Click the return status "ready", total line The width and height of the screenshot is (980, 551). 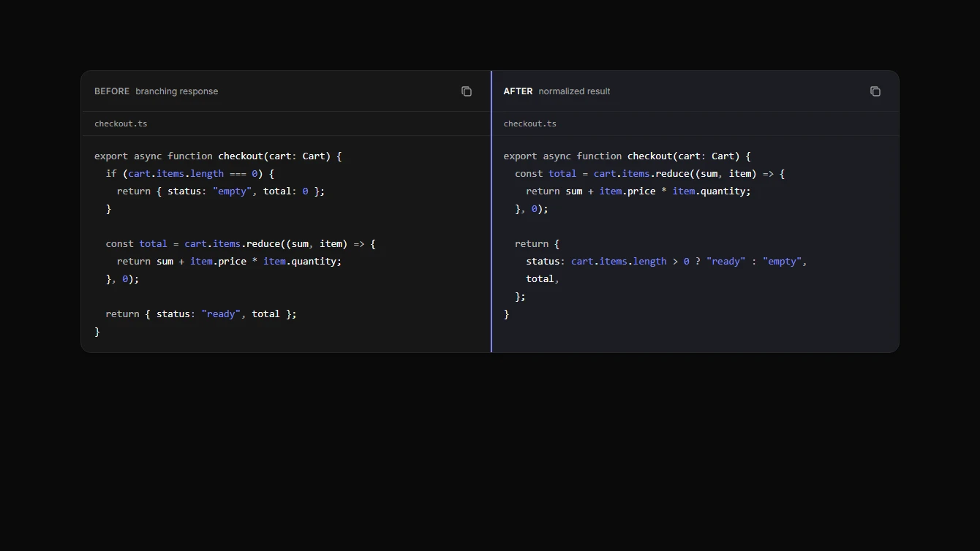click(201, 313)
